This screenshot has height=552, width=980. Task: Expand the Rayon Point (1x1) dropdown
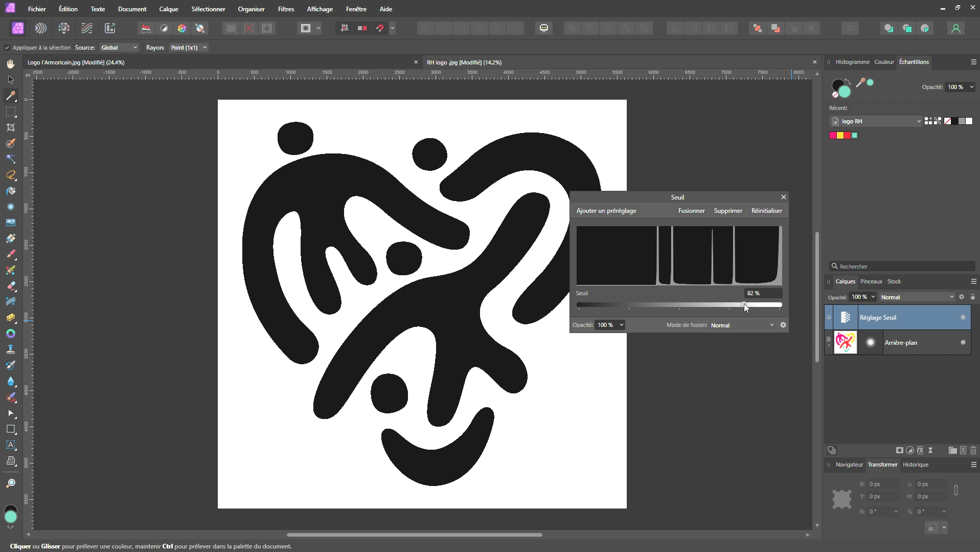click(x=189, y=48)
